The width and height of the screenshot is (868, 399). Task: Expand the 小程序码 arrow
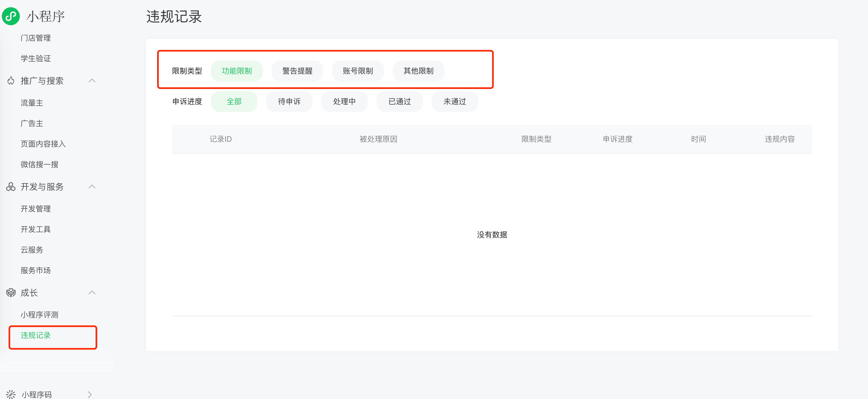(90, 394)
